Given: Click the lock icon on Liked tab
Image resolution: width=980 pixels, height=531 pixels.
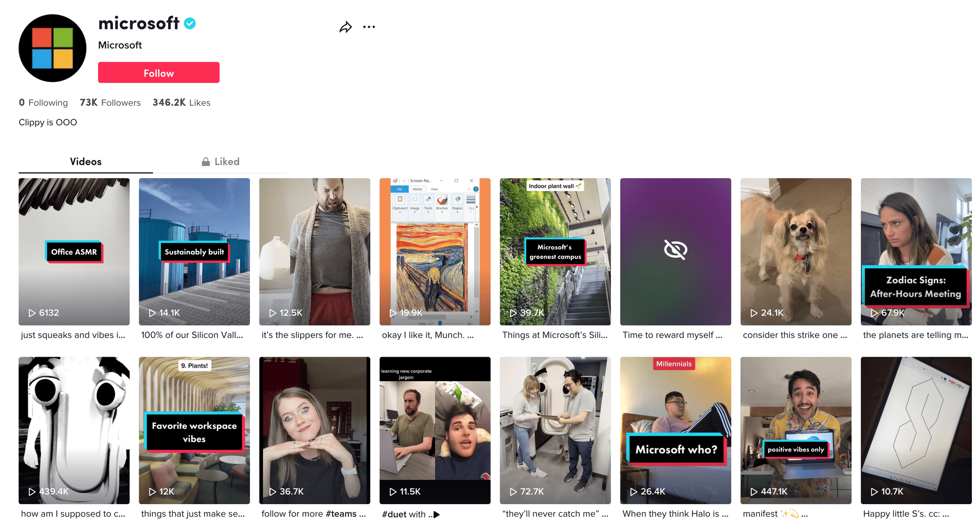Looking at the screenshot, I should click(x=206, y=162).
